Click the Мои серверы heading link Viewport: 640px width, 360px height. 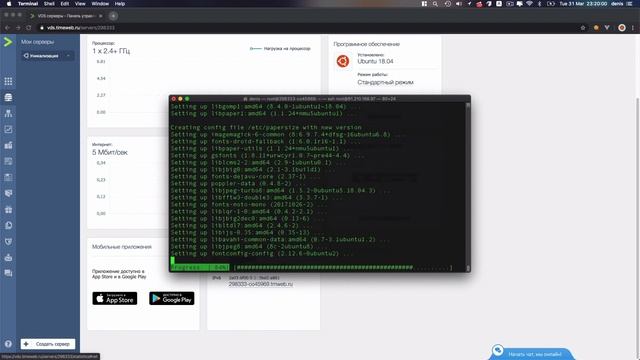pyautogui.click(x=38, y=42)
